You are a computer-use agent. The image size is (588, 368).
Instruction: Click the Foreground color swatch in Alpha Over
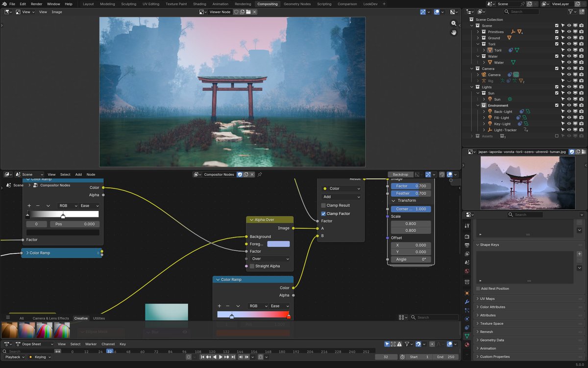point(277,244)
